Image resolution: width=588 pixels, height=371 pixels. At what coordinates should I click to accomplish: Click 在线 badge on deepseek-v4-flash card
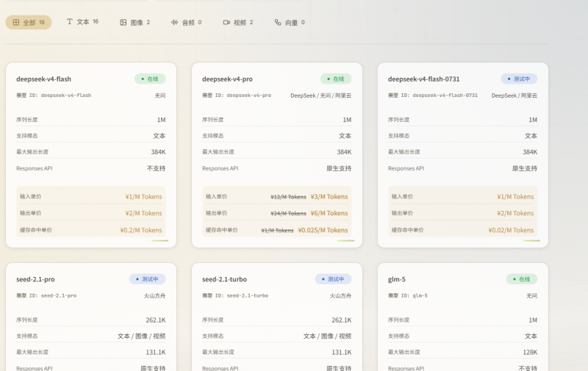150,79
